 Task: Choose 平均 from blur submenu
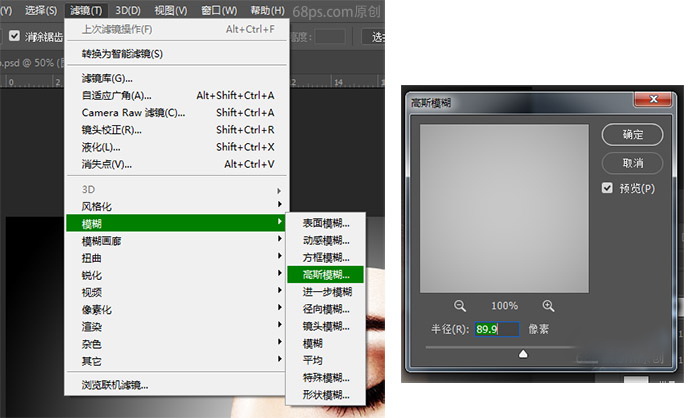pyautogui.click(x=326, y=360)
